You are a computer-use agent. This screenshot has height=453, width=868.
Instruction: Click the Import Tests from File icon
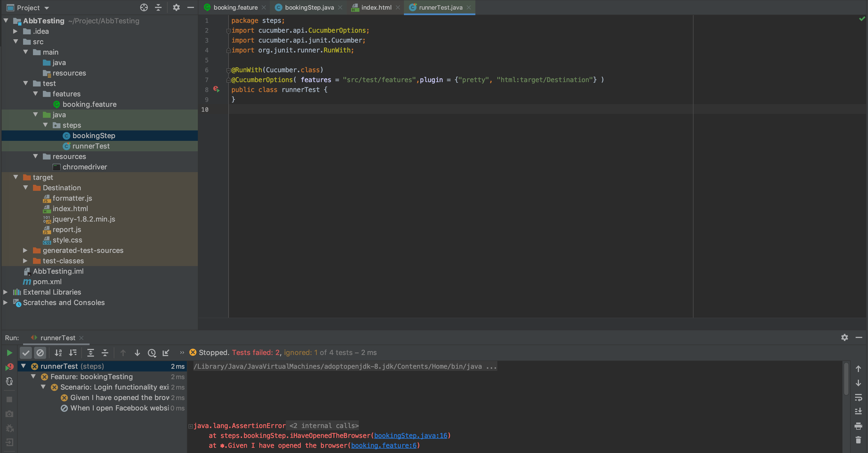166,353
